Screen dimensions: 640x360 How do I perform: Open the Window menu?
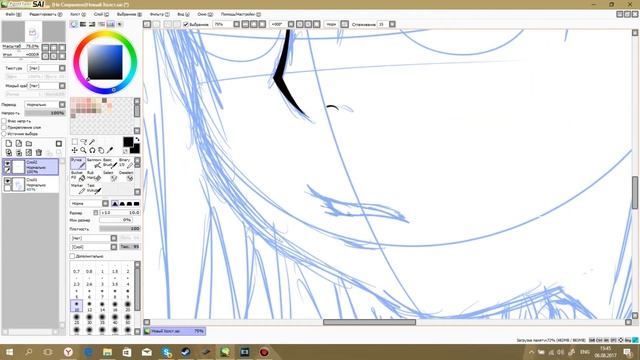[205, 14]
